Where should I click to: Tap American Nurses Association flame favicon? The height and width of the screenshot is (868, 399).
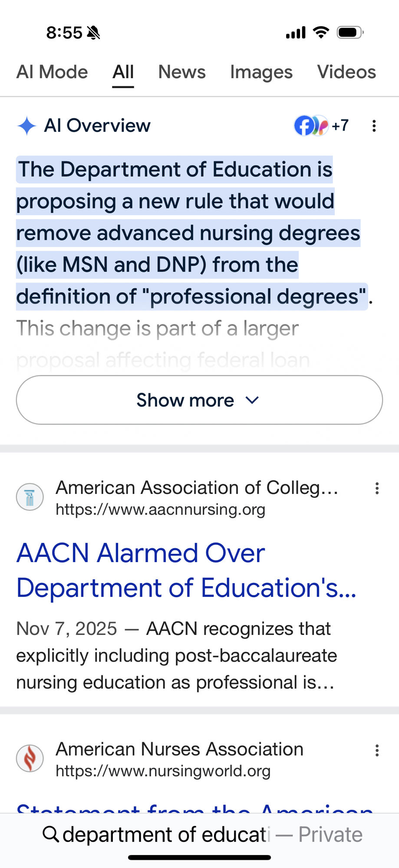30,759
